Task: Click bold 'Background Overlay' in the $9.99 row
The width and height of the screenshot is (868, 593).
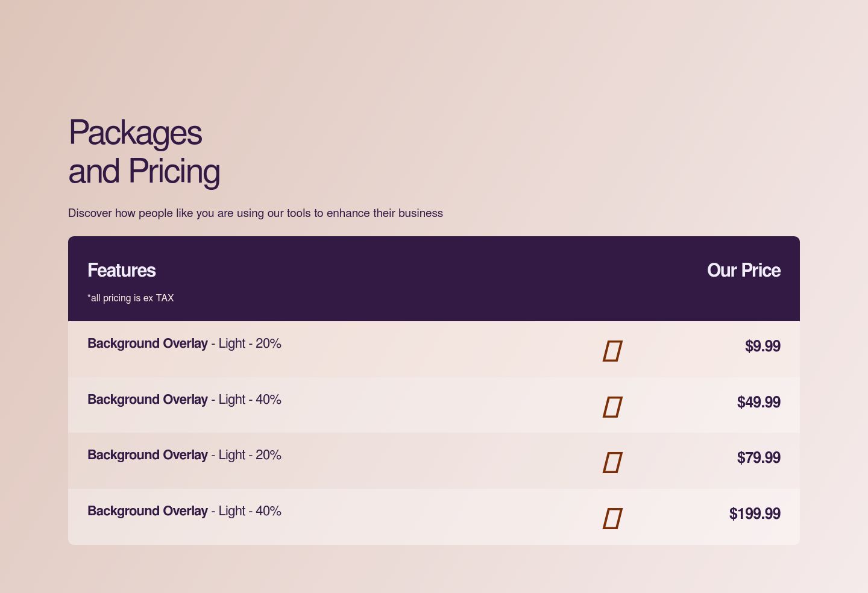Action: click(x=148, y=344)
